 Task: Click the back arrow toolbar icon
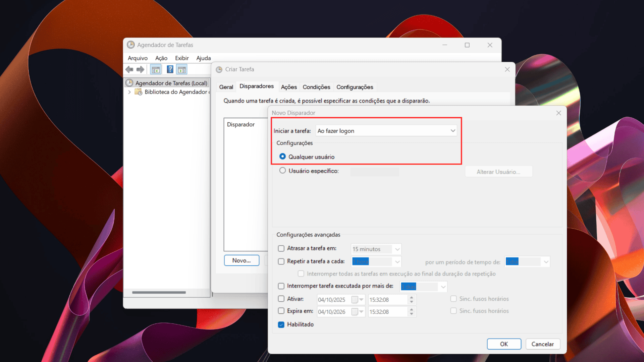point(129,69)
